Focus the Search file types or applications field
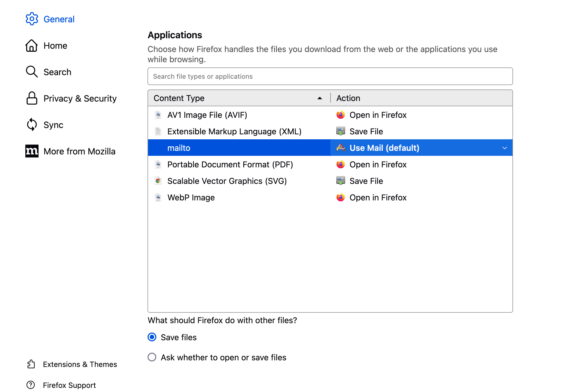 click(330, 76)
